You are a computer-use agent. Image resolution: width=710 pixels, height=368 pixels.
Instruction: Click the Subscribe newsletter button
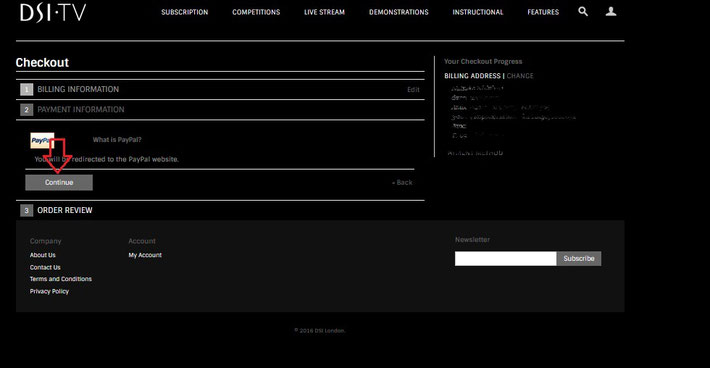point(579,258)
